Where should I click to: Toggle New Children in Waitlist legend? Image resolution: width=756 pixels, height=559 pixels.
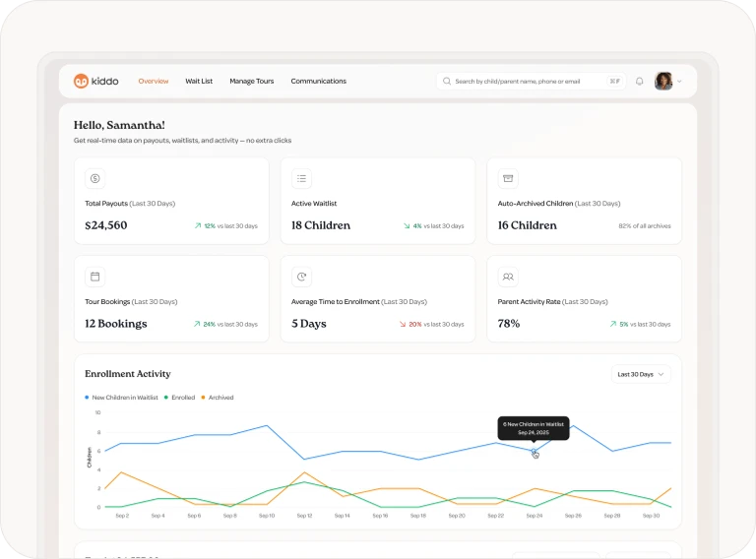(121, 397)
